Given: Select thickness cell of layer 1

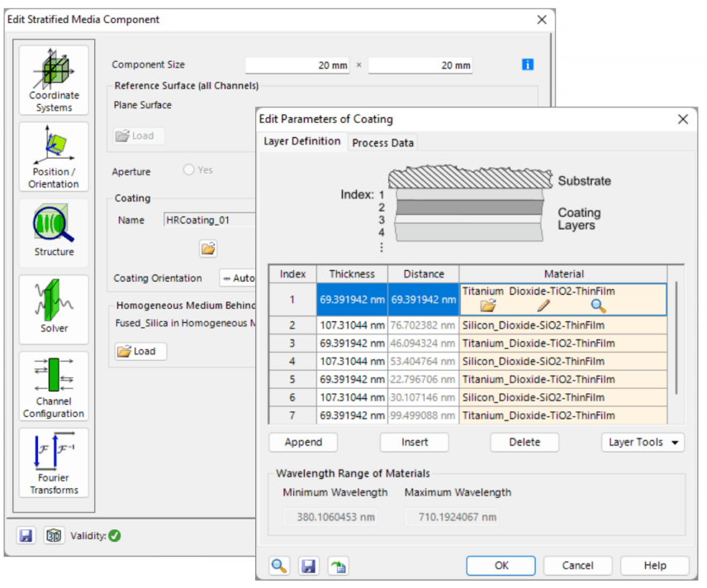Looking at the screenshot, I should pyautogui.click(x=352, y=300).
